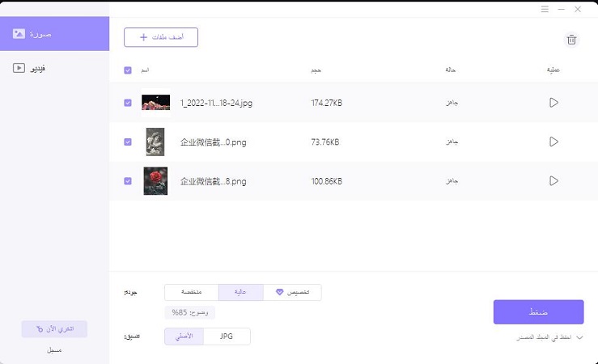Toggle the select-all checkbox in the header
598x364 pixels.
[x=128, y=70]
